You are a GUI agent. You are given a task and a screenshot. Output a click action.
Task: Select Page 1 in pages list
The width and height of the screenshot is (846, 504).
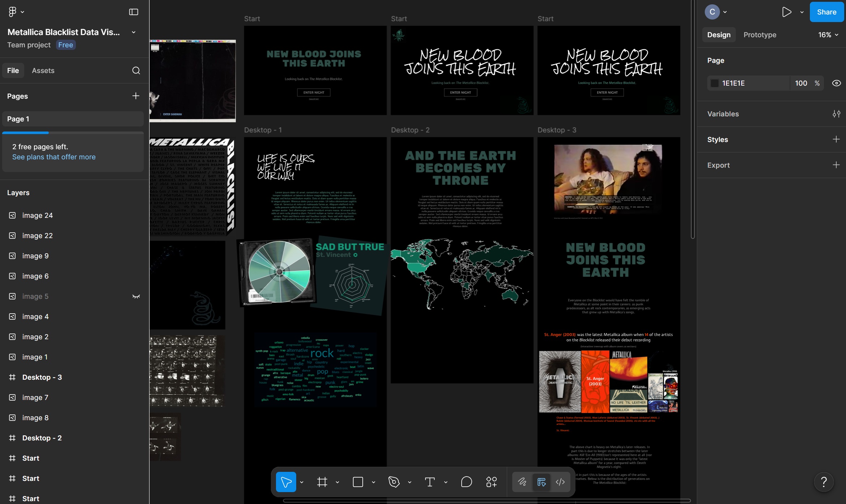73,119
